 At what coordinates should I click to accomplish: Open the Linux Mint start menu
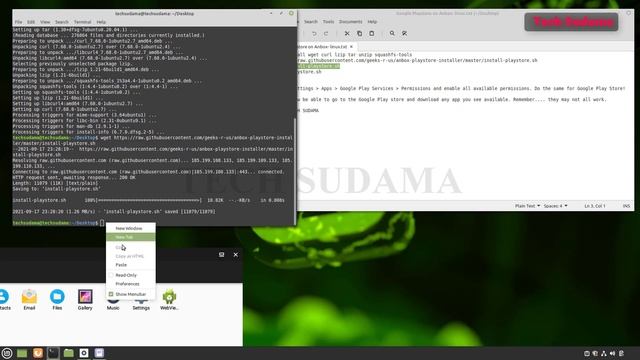tap(7, 353)
